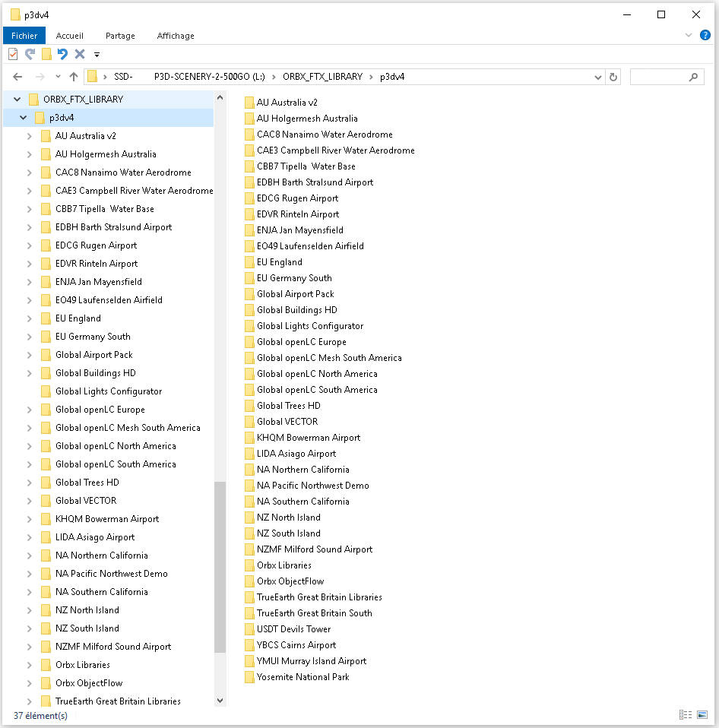
Task: Switch to details view icon in status bar
Action: click(x=686, y=714)
